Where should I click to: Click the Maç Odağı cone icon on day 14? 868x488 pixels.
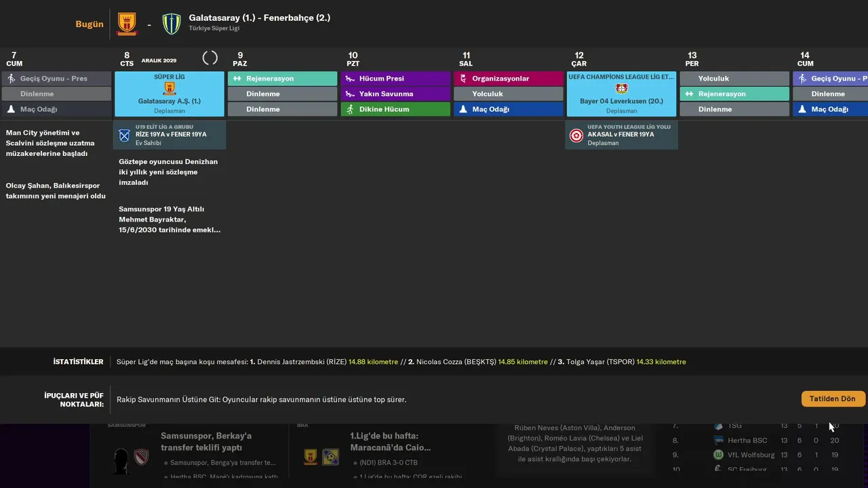click(803, 109)
